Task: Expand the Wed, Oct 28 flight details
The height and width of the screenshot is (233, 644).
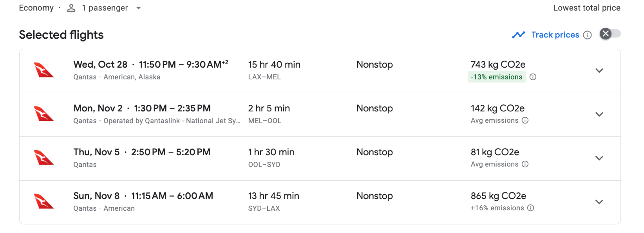Action: pos(599,71)
